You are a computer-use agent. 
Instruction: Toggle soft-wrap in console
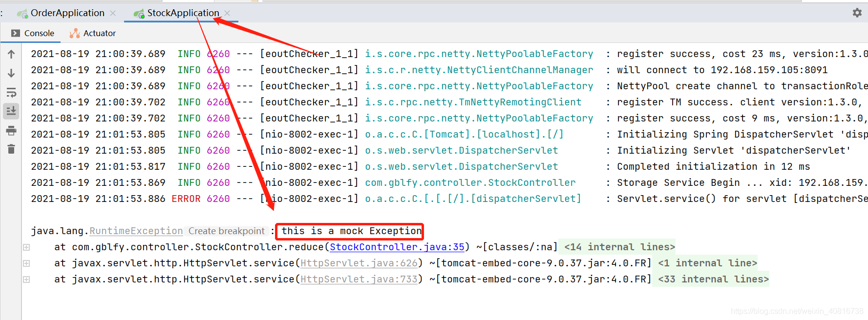[11, 92]
